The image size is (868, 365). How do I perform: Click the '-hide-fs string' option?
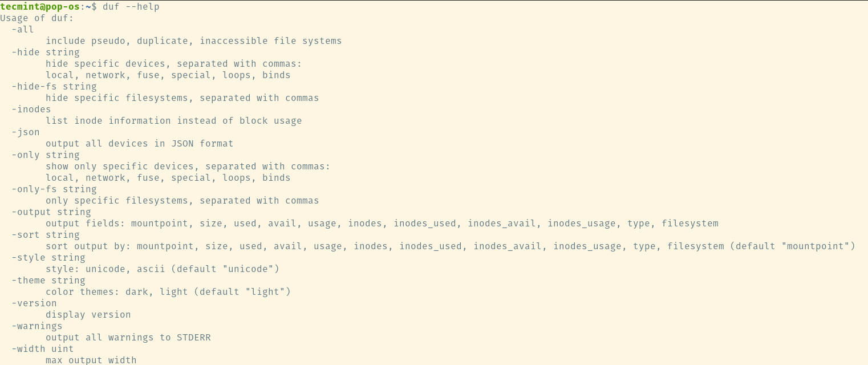point(54,87)
